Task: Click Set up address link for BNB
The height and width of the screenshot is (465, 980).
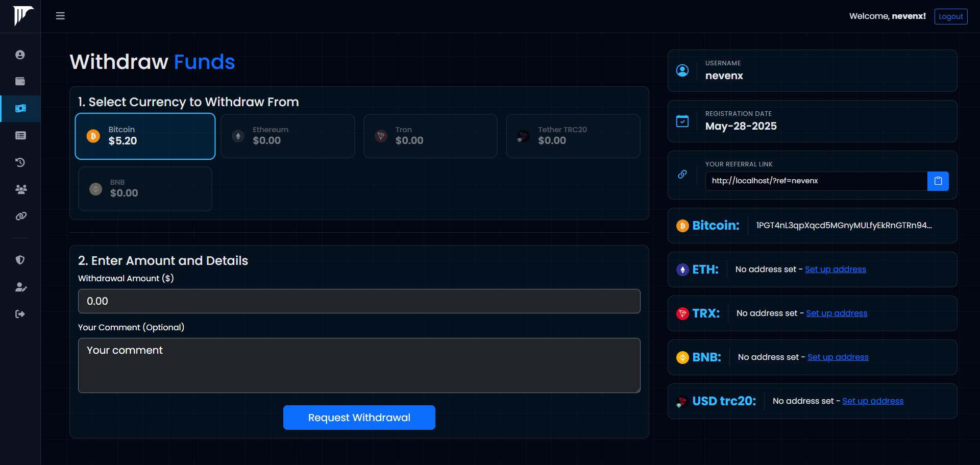Action: coord(838,357)
